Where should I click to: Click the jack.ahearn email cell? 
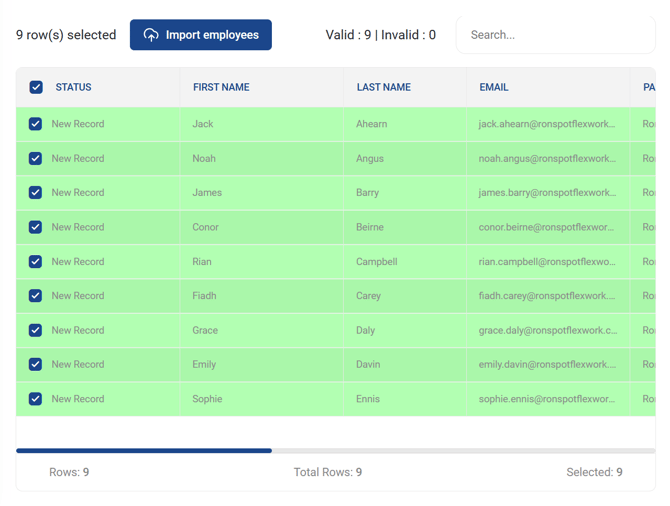[x=547, y=124]
